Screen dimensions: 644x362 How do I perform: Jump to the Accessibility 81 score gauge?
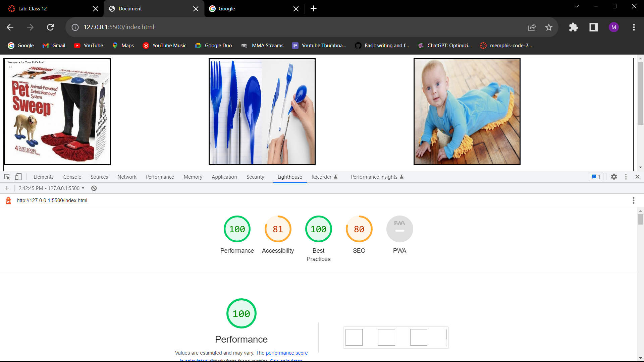278,229
